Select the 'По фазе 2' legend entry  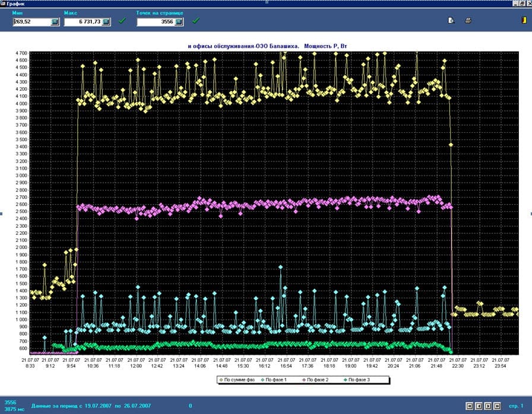(x=315, y=380)
